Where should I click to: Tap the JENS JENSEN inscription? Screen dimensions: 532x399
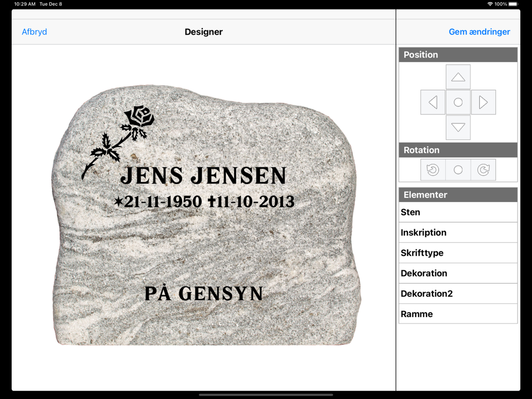[x=204, y=176]
